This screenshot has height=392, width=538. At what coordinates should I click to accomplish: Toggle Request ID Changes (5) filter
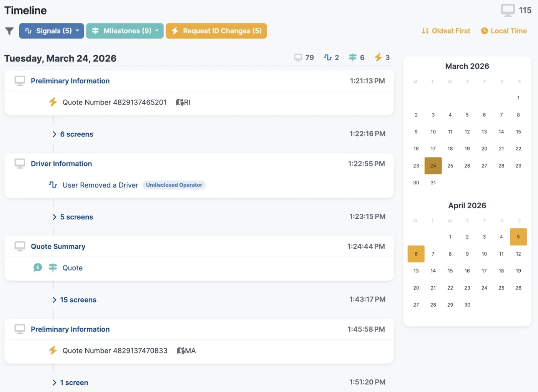click(216, 31)
